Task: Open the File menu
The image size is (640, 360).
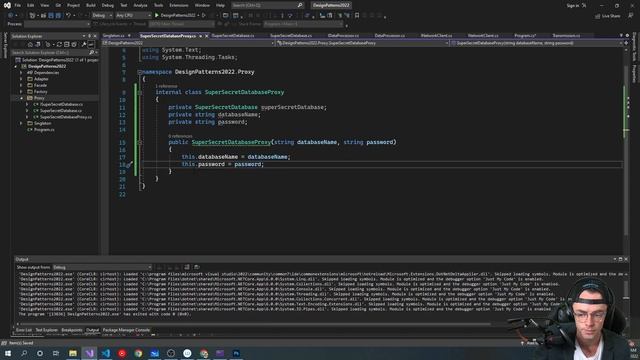Action: [18, 5]
